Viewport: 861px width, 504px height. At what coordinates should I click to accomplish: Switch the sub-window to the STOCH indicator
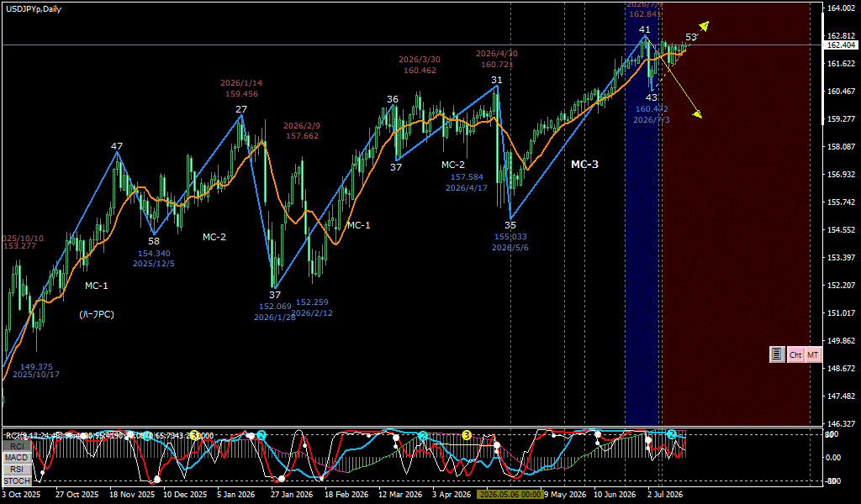point(17,481)
